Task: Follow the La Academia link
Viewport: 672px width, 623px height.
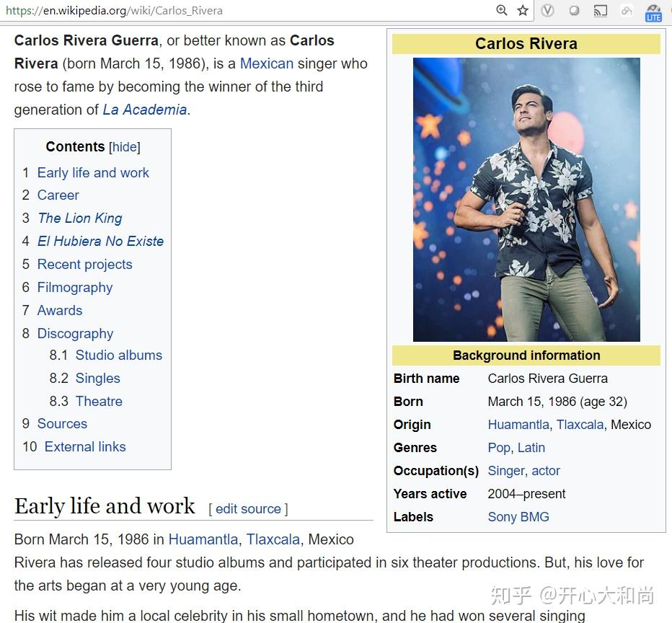Action: 144,110
